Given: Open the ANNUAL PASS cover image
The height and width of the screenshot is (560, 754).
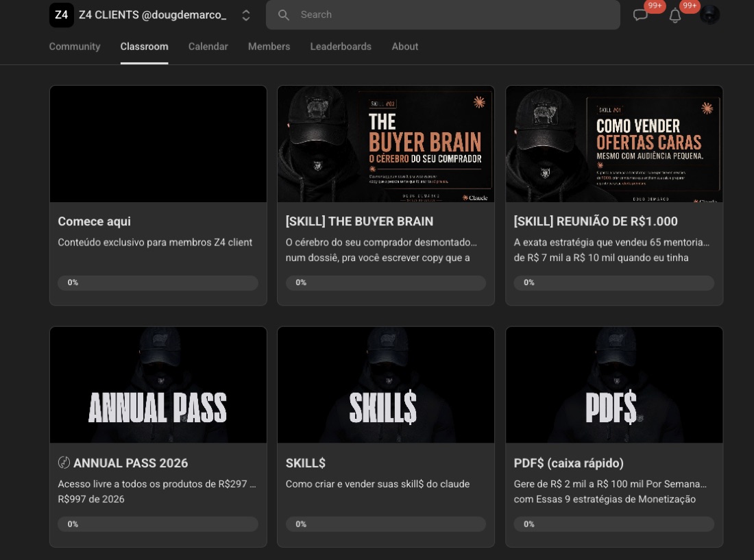Looking at the screenshot, I should [x=158, y=385].
